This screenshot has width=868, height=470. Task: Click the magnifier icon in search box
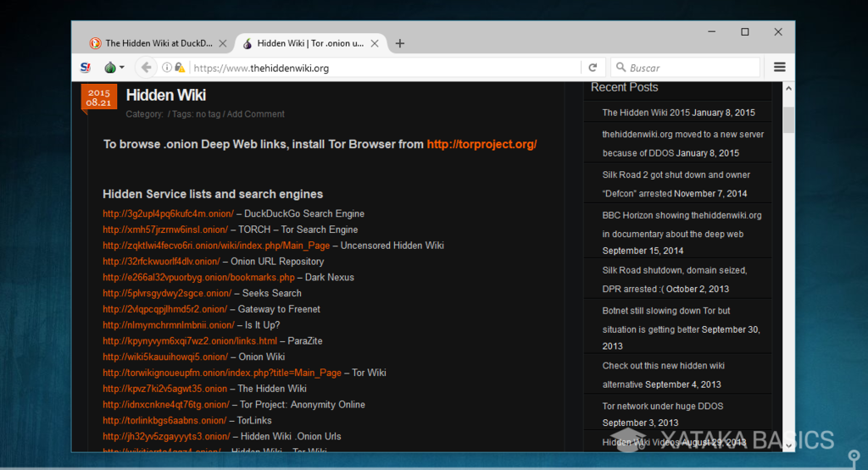(x=621, y=68)
